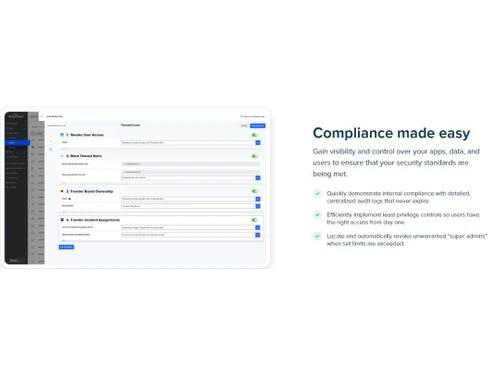
Task: Select the highlighted blue item in the dark sidebar
Action: 17,143
